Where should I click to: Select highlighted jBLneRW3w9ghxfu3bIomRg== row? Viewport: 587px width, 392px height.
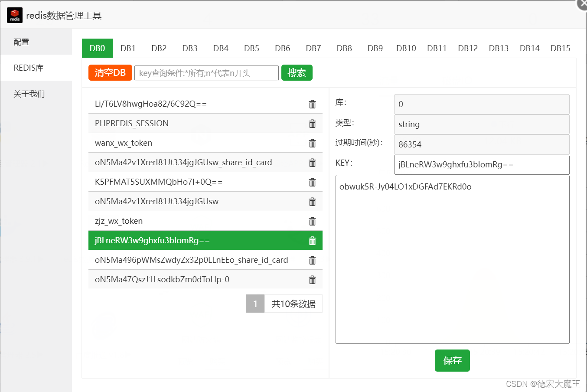click(205, 240)
